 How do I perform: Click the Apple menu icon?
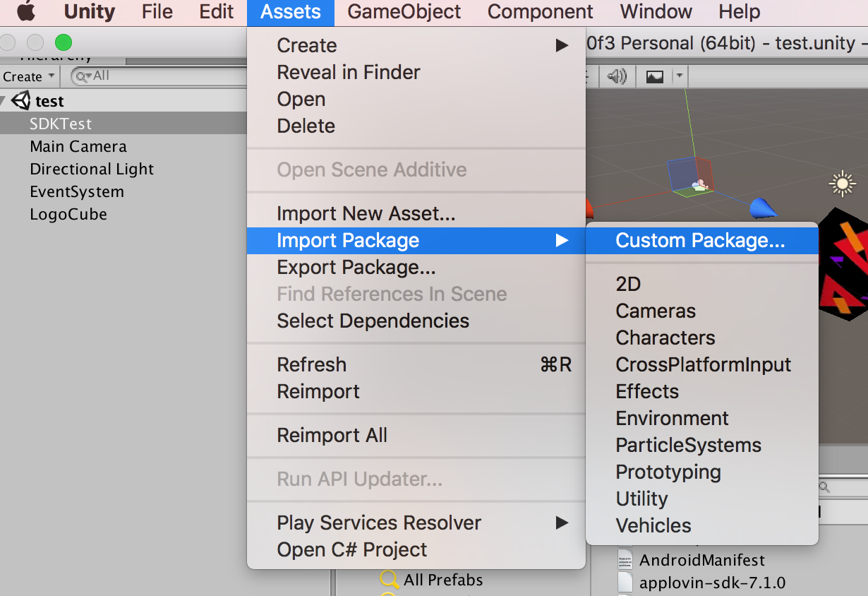point(26,12)
